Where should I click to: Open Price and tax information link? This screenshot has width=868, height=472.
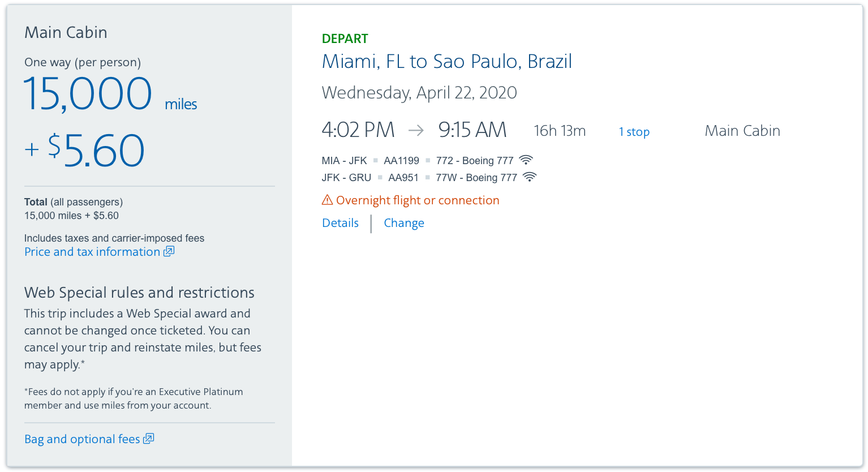pos(92,252)
